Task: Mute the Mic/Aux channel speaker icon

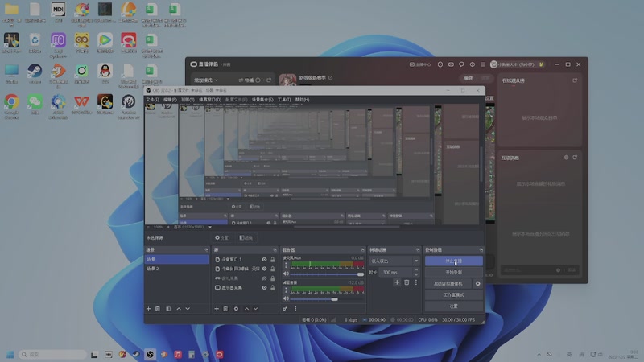Action: pos(286,274)
